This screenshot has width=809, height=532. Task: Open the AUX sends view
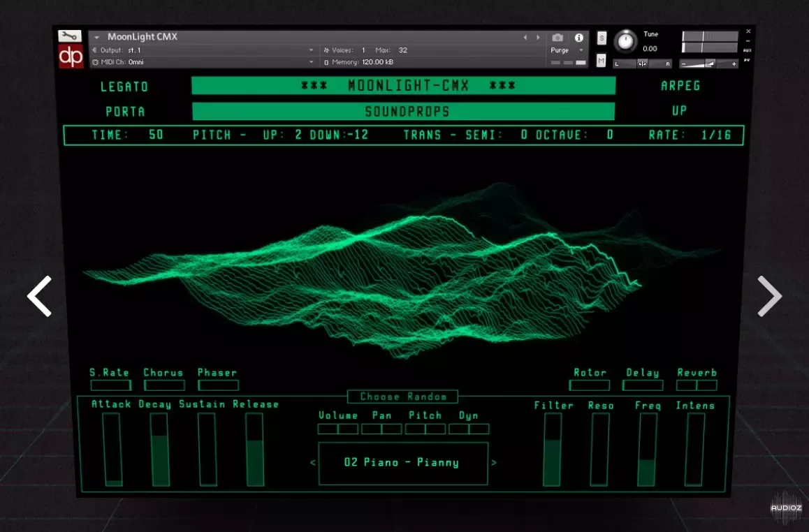tap(746, 50)
